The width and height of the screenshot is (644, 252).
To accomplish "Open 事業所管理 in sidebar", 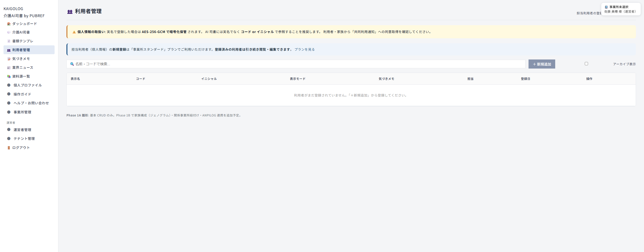I will pyautogui.click(x=29, y=112).
